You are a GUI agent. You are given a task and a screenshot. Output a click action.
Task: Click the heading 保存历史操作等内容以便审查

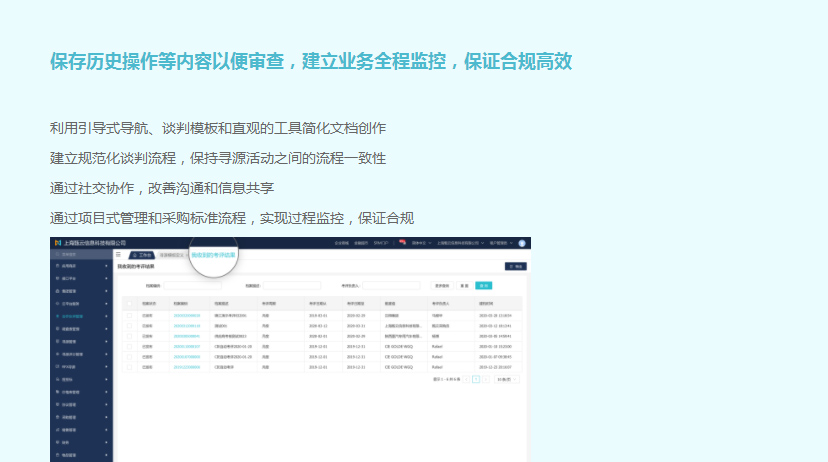167,61
